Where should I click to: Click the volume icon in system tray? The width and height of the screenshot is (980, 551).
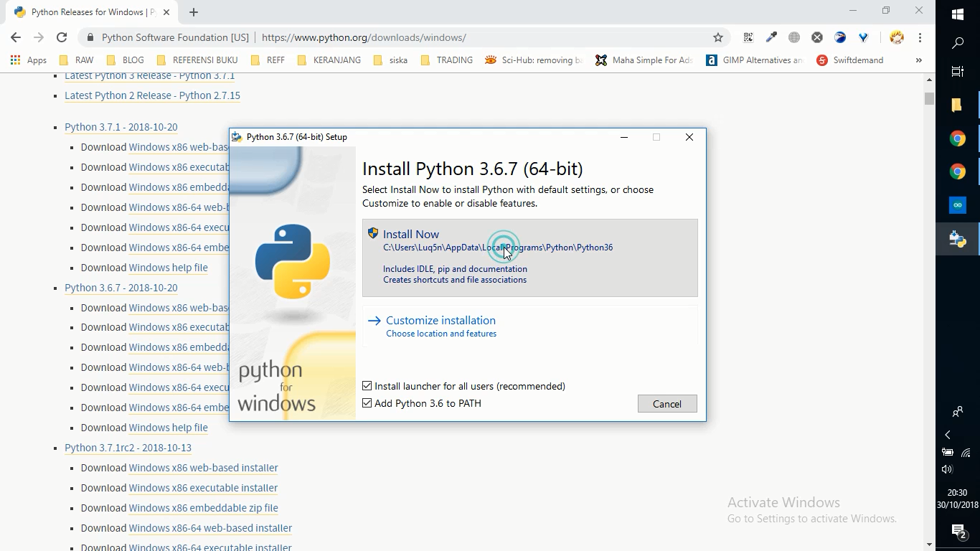point(947,469)
